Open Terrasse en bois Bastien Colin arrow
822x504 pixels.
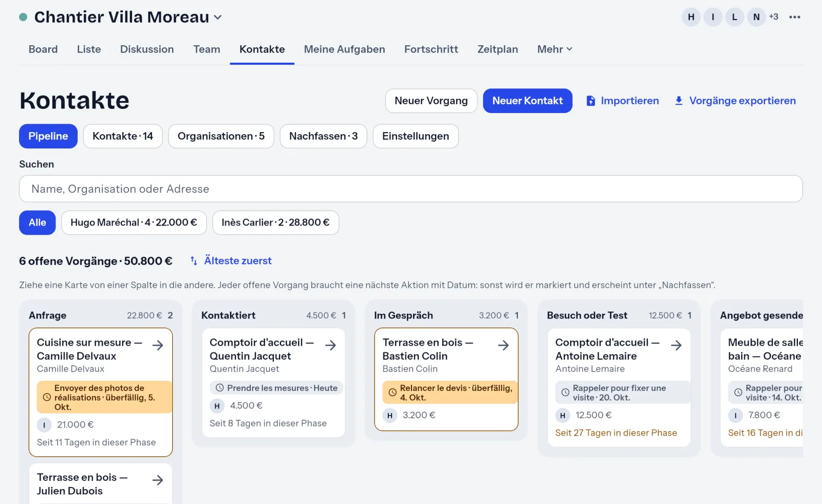click(x=503, y=345)
